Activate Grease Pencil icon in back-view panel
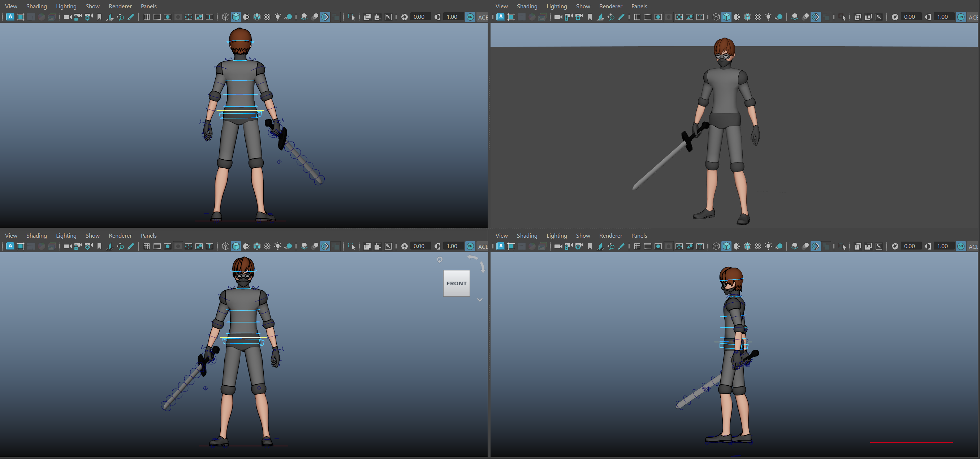The image size is (980, 459). (130, 17)
